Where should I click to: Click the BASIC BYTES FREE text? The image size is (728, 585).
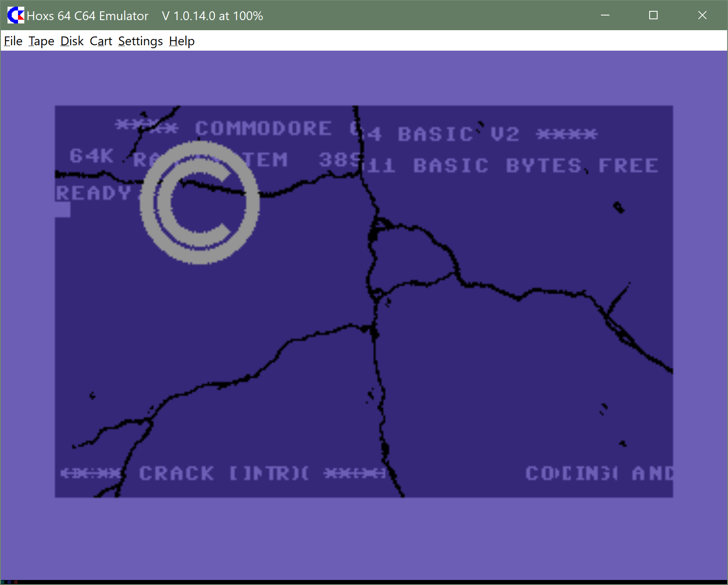tap(536, 166)
